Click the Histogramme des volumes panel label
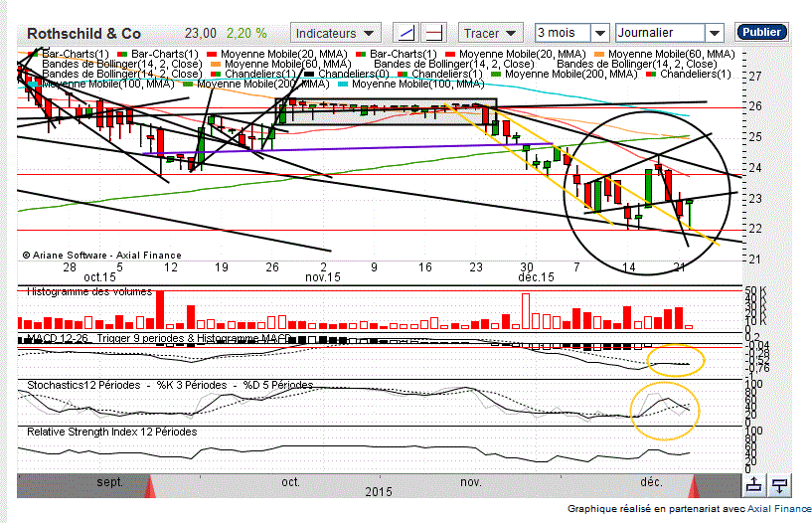 (88, 292)
